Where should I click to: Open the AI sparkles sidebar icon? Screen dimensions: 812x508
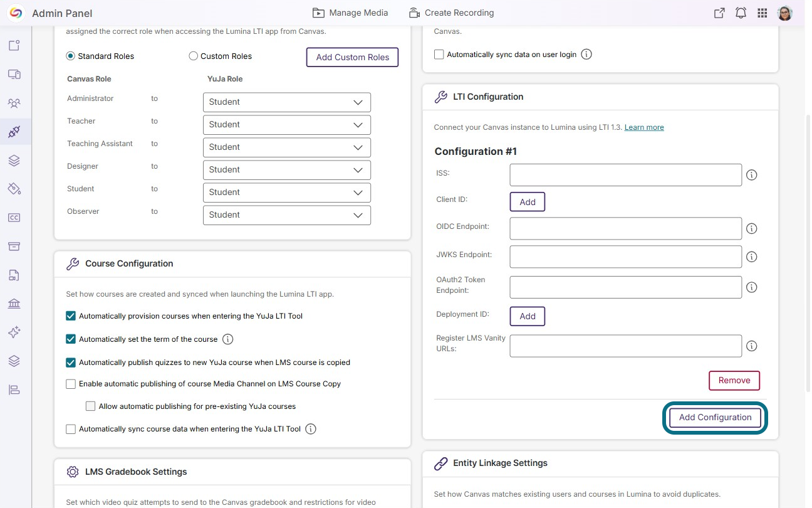click(x=14, y=332)
